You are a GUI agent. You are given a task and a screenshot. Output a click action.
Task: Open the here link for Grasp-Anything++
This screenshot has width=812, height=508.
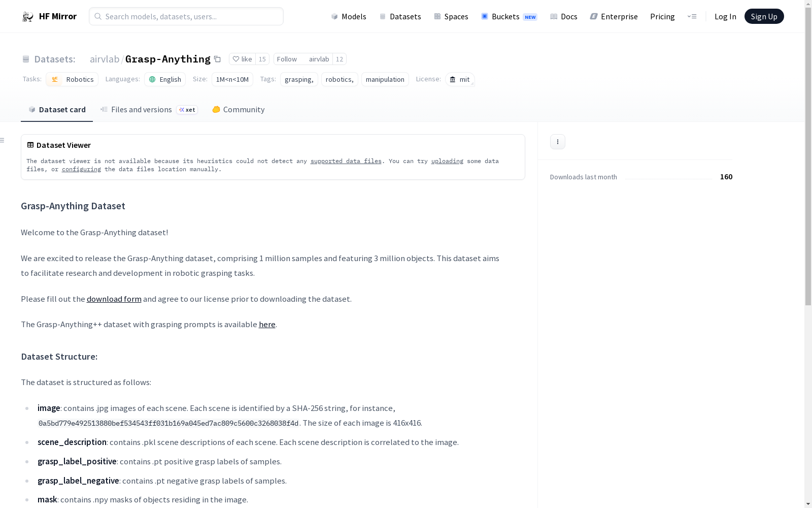(x=267, y=324)
